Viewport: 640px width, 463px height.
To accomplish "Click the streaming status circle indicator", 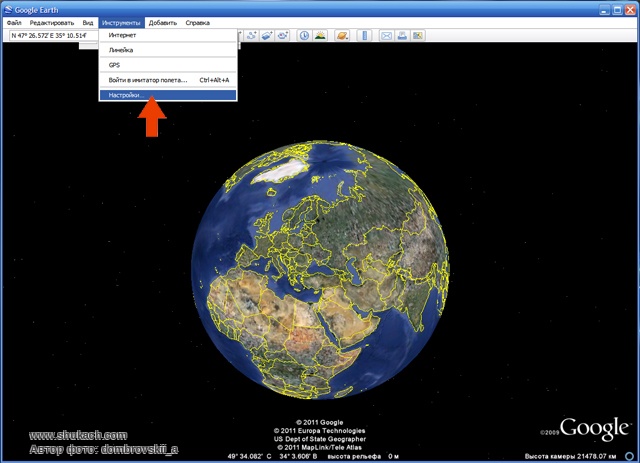I will (x=629, y=456).
